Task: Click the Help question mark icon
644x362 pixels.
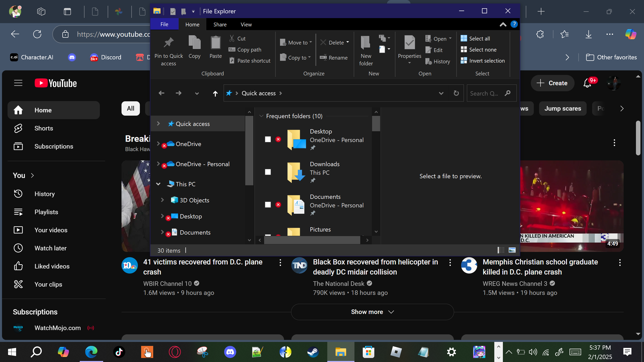Action: coord(514,24)
